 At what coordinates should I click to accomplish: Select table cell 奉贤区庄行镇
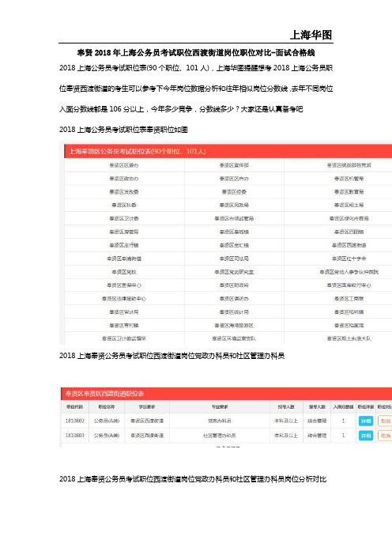coord(124,245)
